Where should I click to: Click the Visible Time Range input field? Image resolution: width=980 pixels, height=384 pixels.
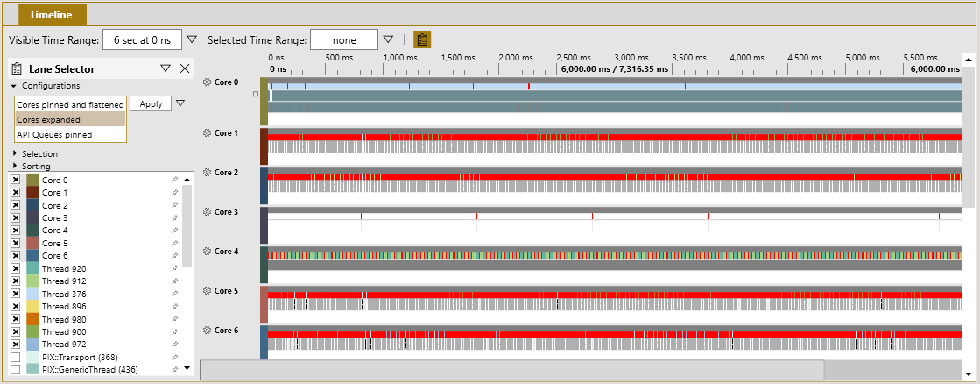point(142,40)
